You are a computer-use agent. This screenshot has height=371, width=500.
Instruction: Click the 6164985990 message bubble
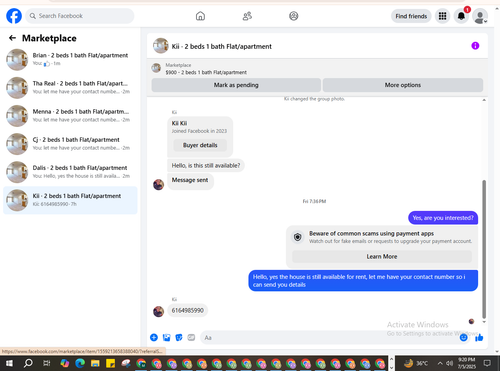[188, 310]
